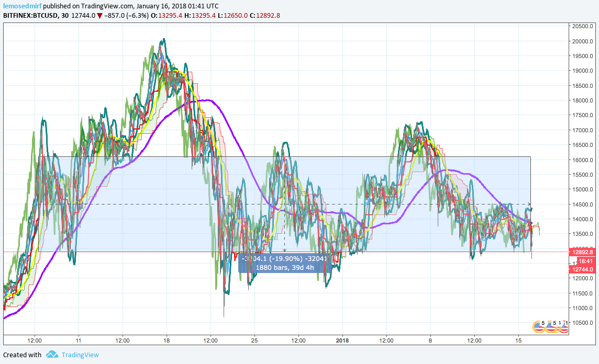
Task: Click the red down-arrow change indicator
Action: click(99, 16)
